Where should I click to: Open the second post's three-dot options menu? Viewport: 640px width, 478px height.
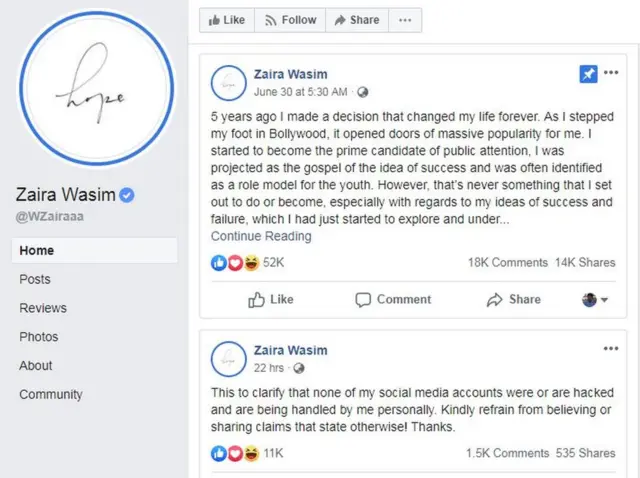click(x=611, y=349)
